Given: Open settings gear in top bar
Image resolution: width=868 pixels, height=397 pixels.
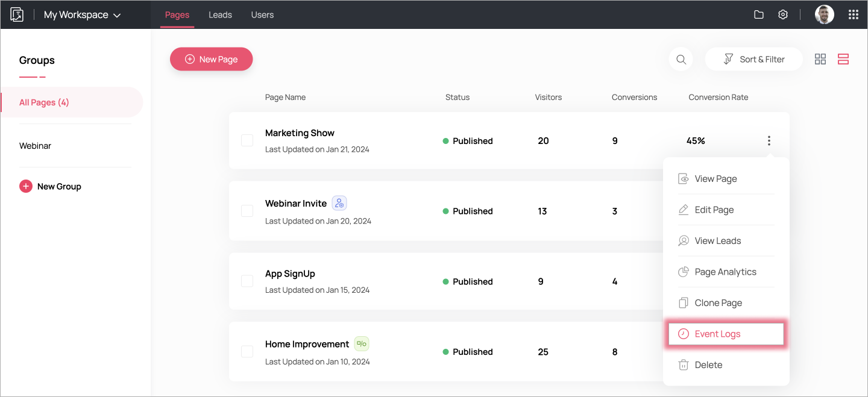Looking at the screenshot, I should 782,14.
